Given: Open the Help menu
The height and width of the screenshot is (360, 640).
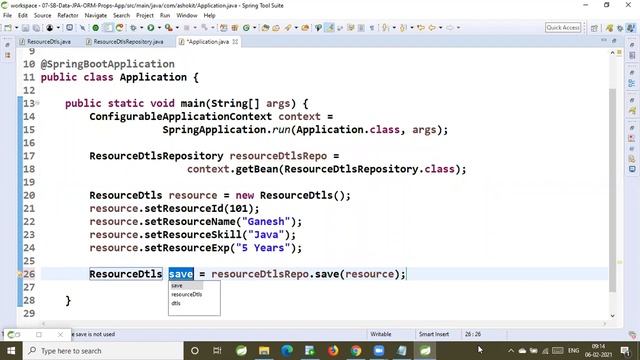Looking at the screenshot, I should pyautogui.click(x=209, y=16).
